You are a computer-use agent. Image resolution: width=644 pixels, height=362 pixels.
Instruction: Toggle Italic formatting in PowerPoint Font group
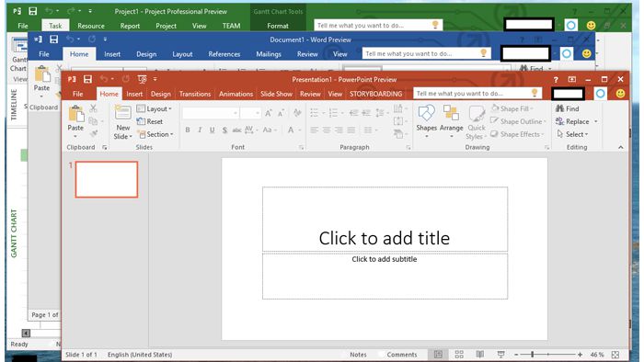point(200,130)
